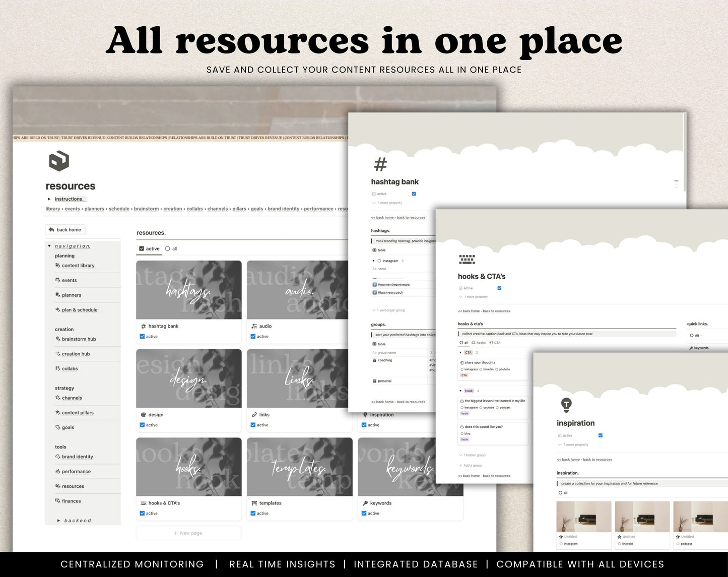
Task: Expand the instructions toggle
Action: tap(49, 199)
